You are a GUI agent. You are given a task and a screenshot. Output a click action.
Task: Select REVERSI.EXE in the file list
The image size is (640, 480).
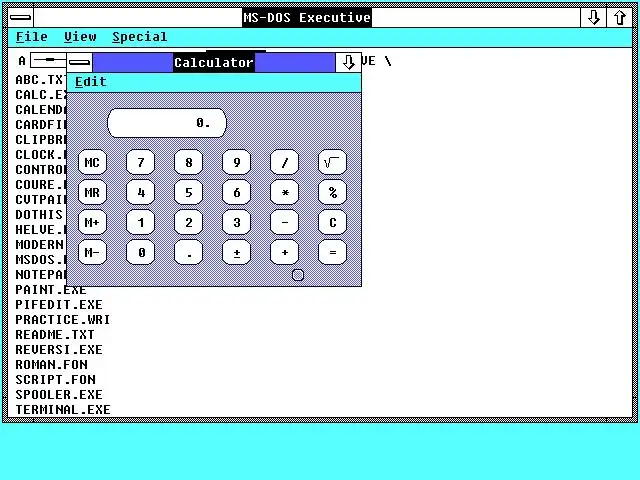[x=59, y=350]
